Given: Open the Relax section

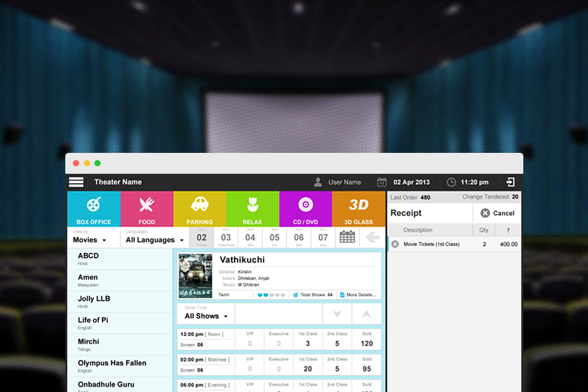Looking at the screenshot, I should point(252,209).
